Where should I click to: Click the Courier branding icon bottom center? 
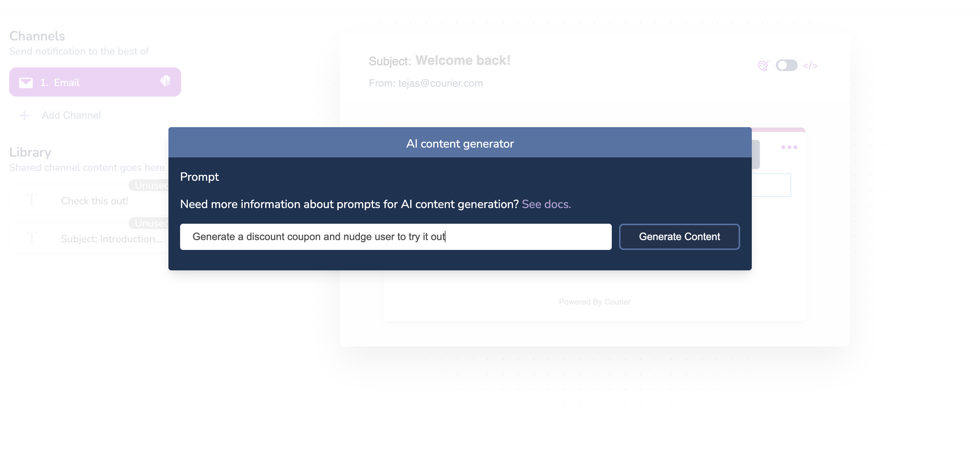pyautogui.click(x=594, y=301)
